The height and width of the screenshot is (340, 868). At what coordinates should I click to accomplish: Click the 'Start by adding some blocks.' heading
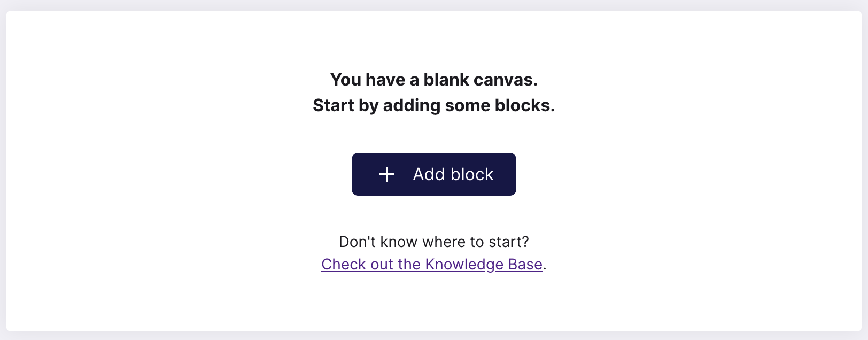click(x=434, y=105)
